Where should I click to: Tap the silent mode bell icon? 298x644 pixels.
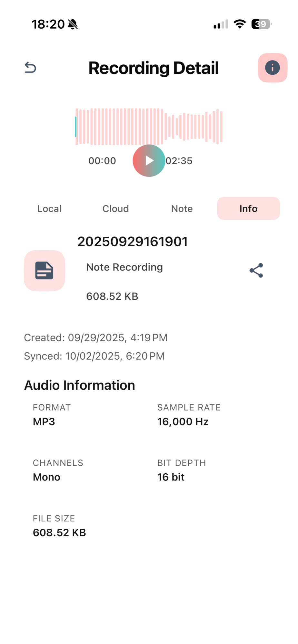point(73,24)
